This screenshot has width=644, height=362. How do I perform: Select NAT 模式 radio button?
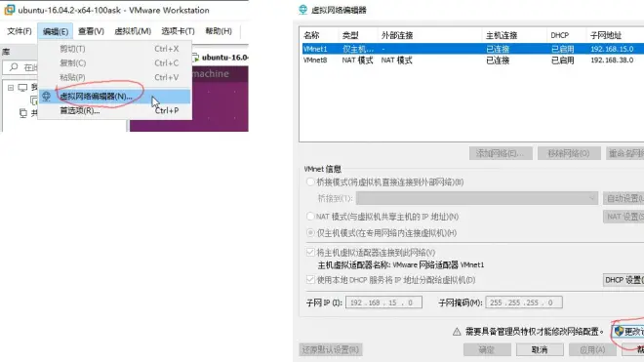coord(310,217)
